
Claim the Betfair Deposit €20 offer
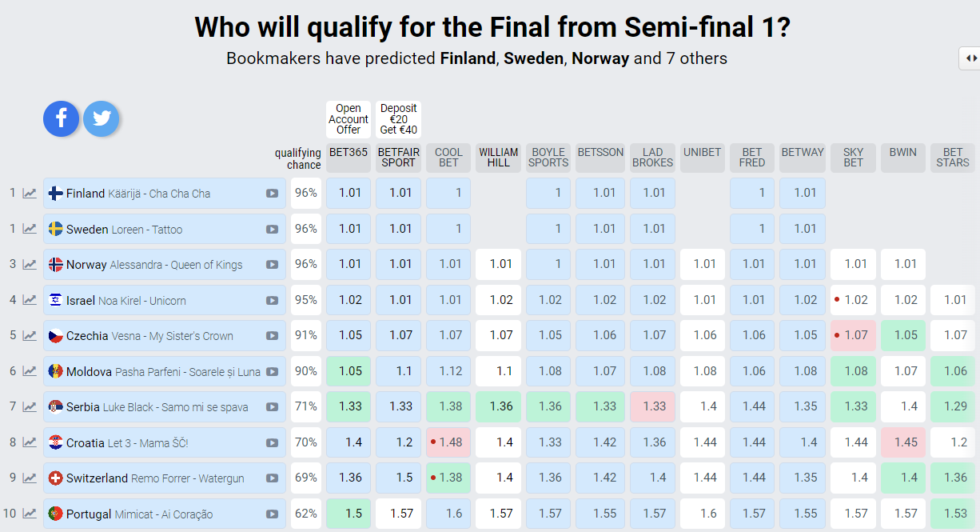[x=399, y=119]
